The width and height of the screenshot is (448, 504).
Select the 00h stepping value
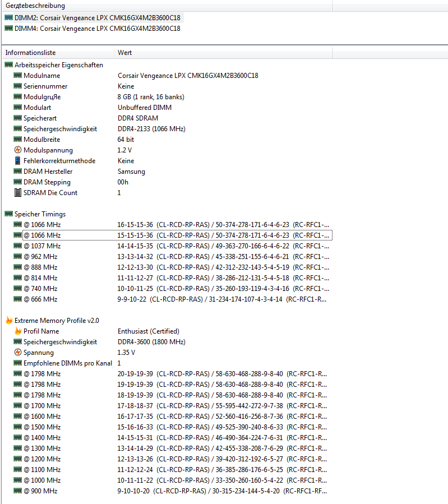[x=123, y=182]
